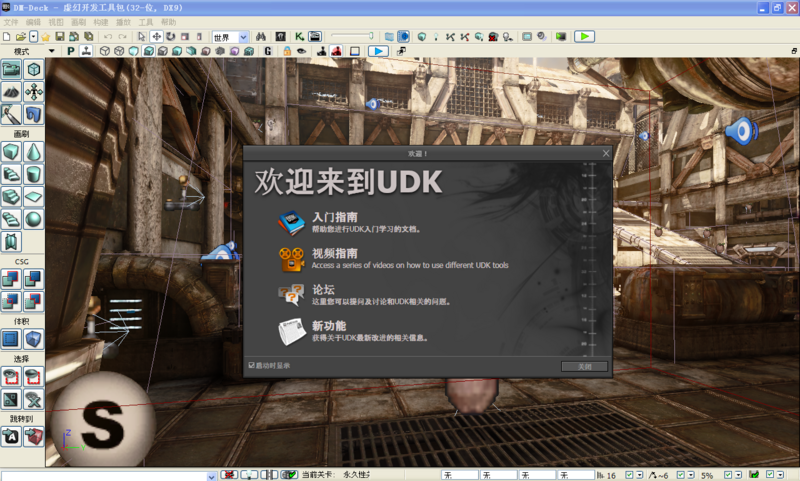
Task: Click the build lighting lightbulb icon
Action: pos(436,37)
